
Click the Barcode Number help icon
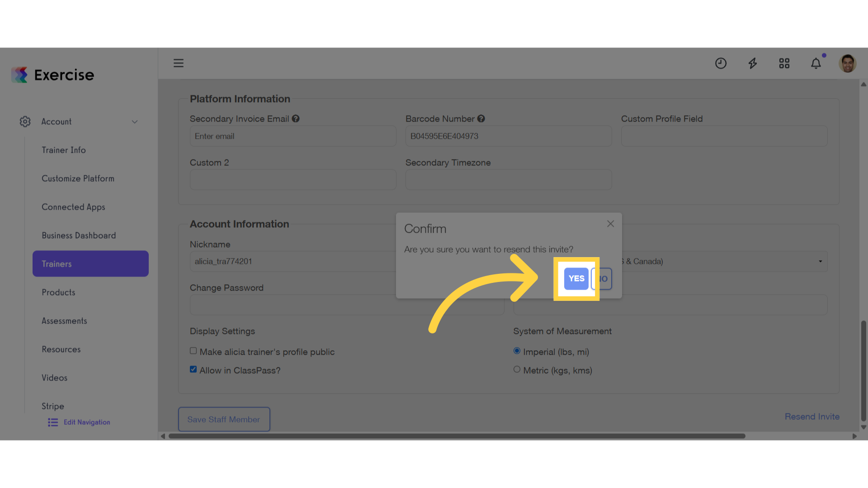481,118
